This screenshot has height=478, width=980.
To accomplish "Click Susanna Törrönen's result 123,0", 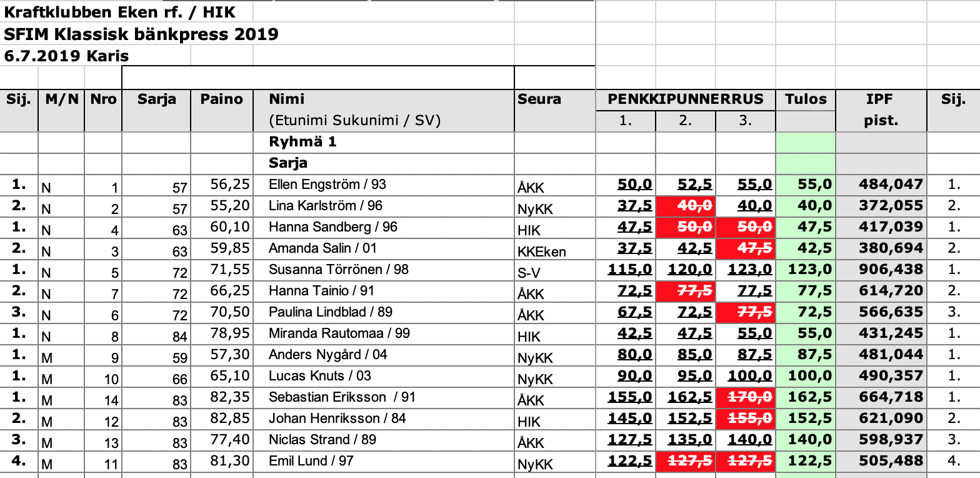I will (x=806, y=270).
